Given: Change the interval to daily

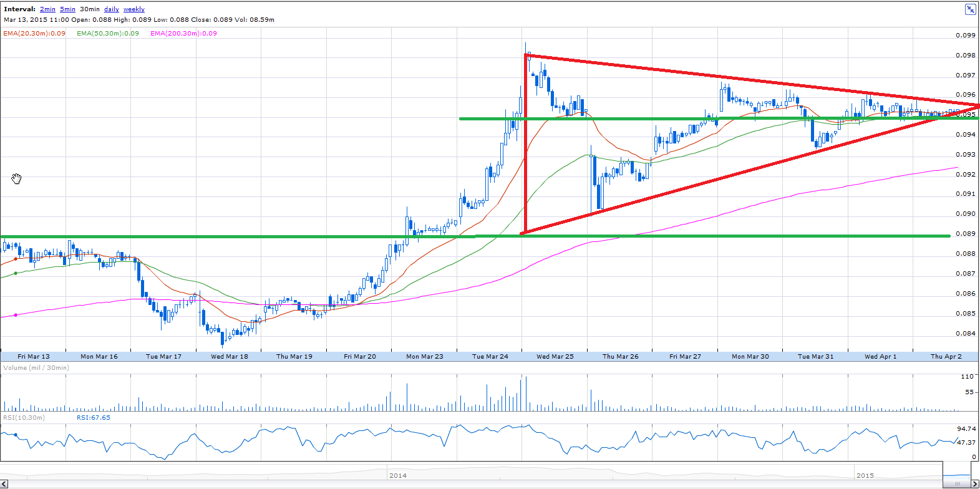Looking at the screenshot, I should (x=112, y=9).
